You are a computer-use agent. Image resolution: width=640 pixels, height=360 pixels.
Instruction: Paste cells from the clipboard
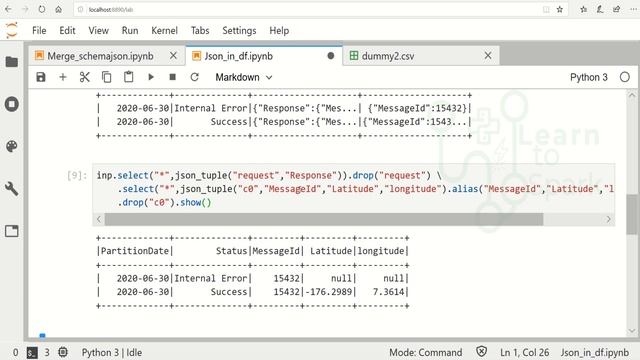129,77
